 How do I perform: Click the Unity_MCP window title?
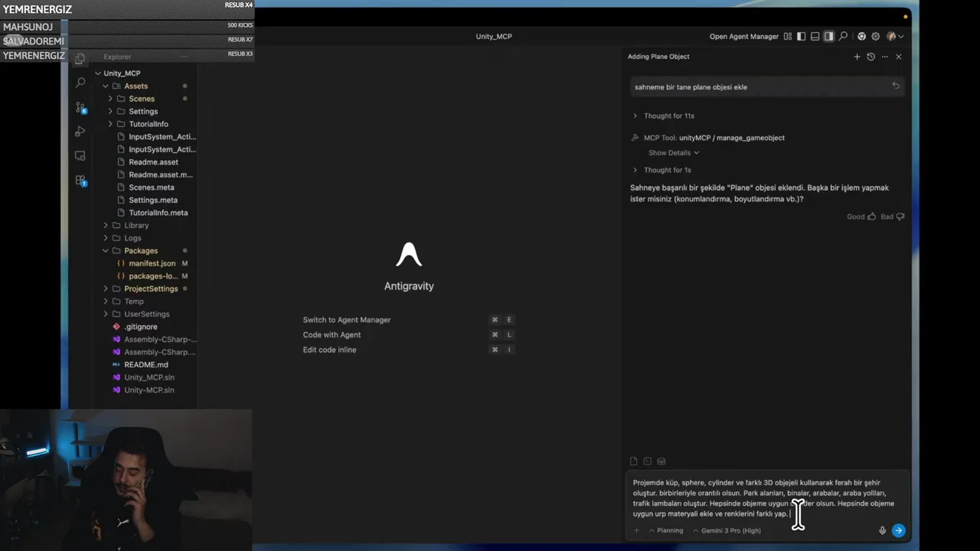494,36
